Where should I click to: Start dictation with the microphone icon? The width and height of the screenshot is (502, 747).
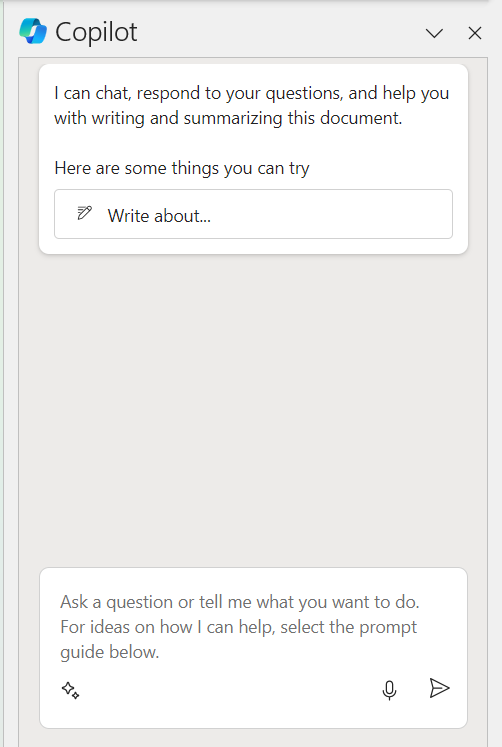[389, 690]
